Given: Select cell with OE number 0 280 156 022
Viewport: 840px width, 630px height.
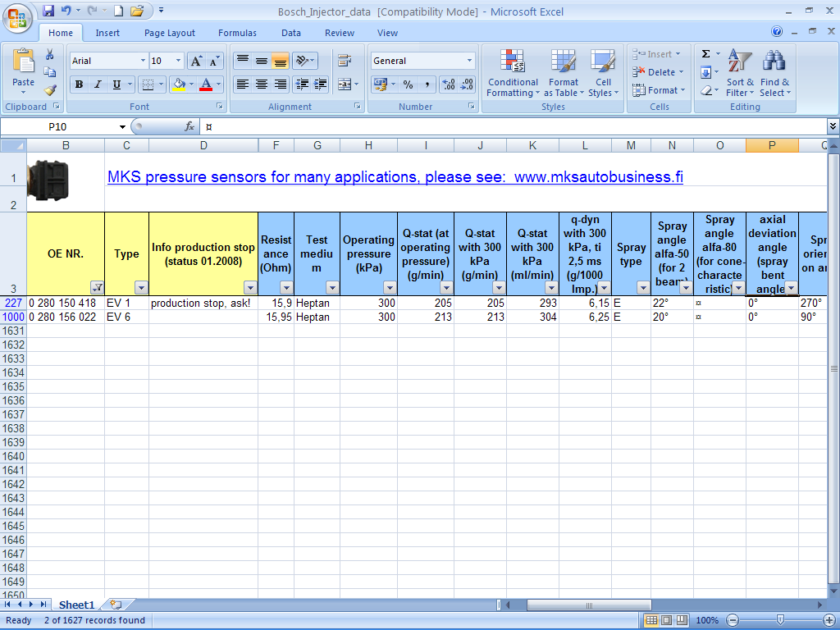Looking at the screenshot, I should pyautogui.click(x=66, y=317).
